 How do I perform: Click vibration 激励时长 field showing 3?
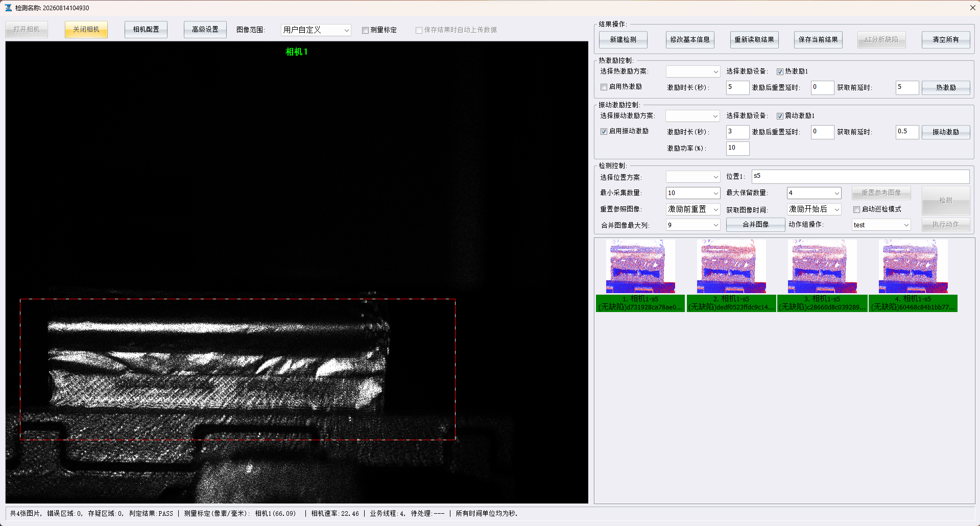pyautogui.click(x=737, y=132)
